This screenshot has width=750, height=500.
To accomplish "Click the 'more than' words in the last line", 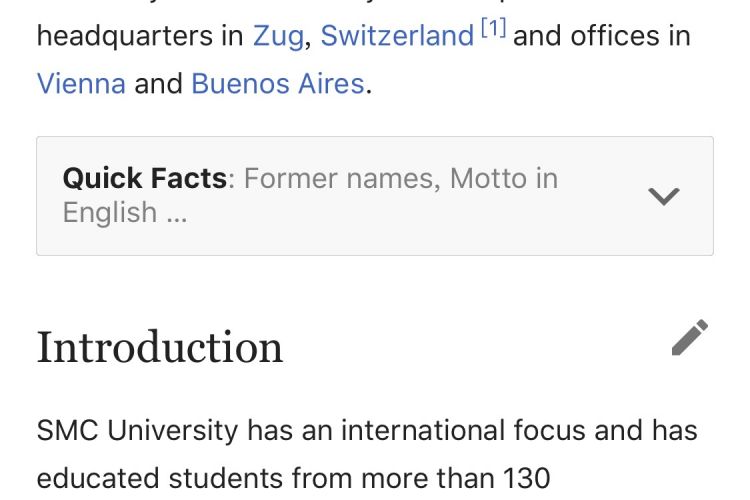I will coord(428,478).
